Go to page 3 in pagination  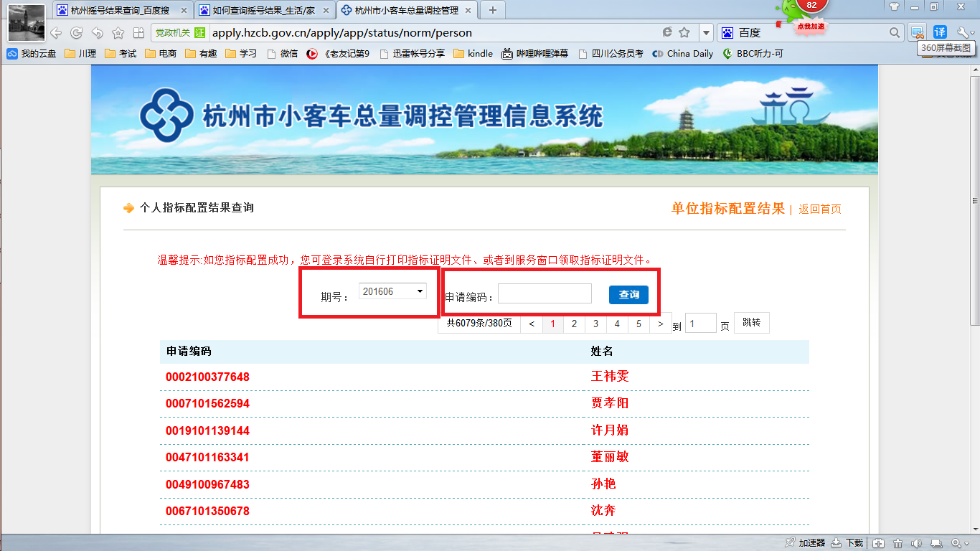[595, 324]
